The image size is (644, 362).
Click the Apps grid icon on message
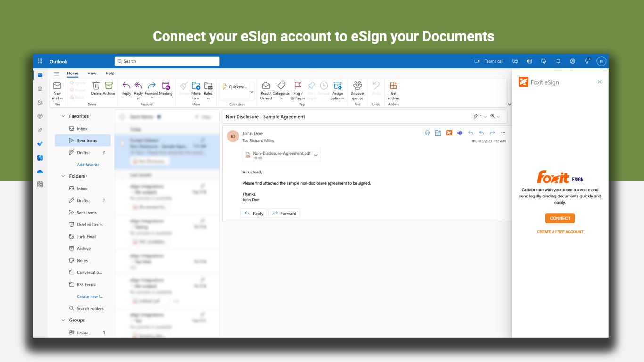[438, 133]
